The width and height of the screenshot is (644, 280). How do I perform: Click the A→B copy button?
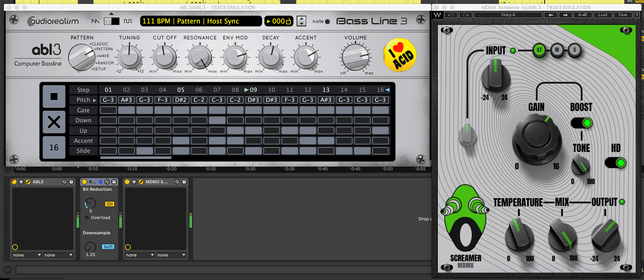[583, 15]
